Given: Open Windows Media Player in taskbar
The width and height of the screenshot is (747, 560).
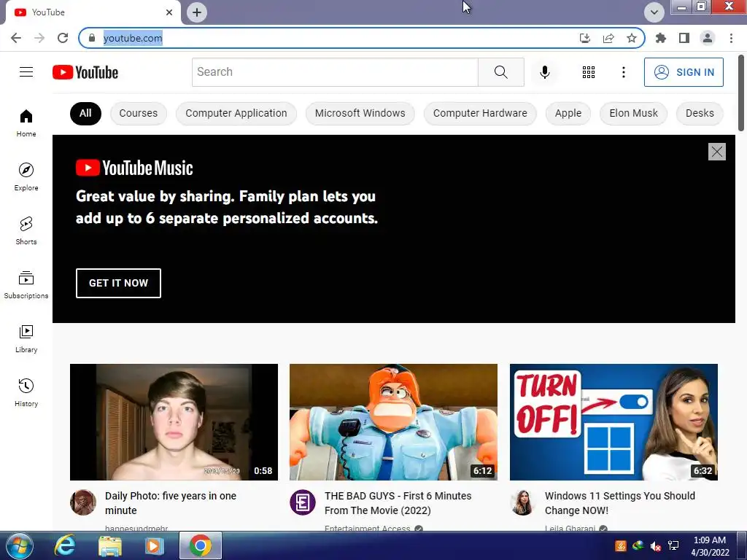Looking at the screenshot, I should pos(153,545).
